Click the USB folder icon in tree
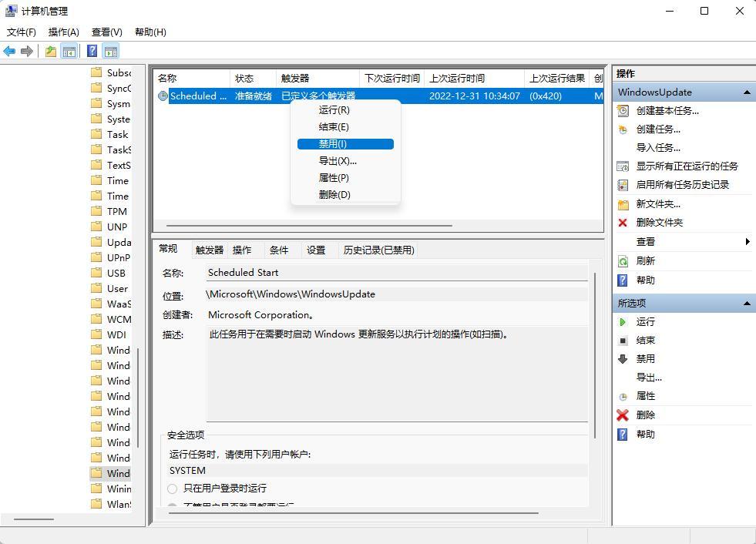Viewport: 756px width, 544px height. (x=97, y=273)
